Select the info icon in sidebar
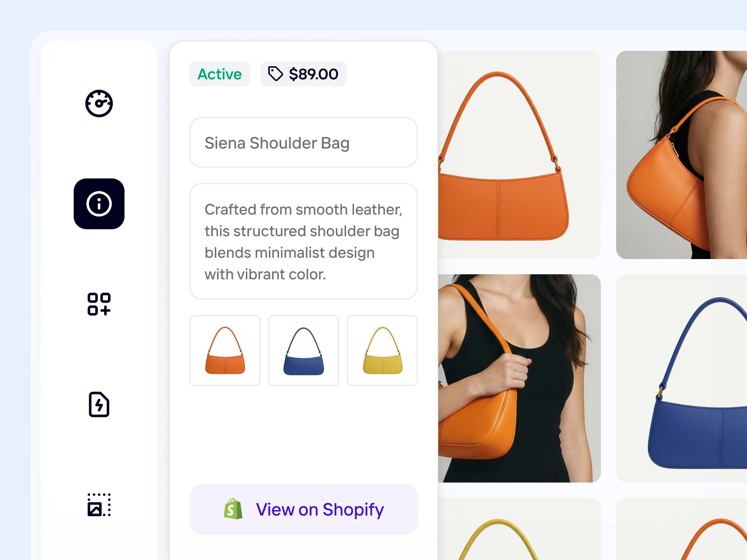747x560 pixels. pyautogui.click(x=99, y=204)
